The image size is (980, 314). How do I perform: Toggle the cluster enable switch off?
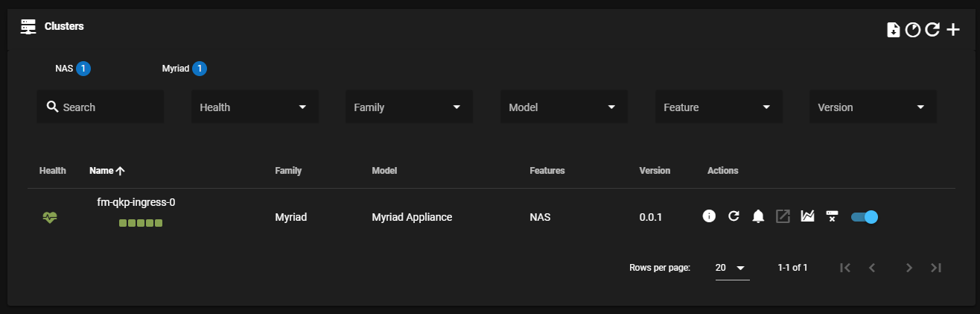coord(865,217)
